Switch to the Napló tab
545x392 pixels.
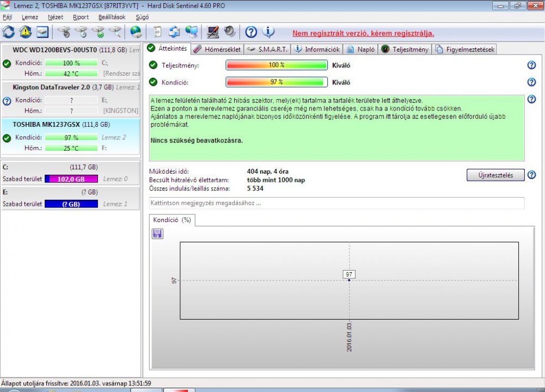pos(360,50)
